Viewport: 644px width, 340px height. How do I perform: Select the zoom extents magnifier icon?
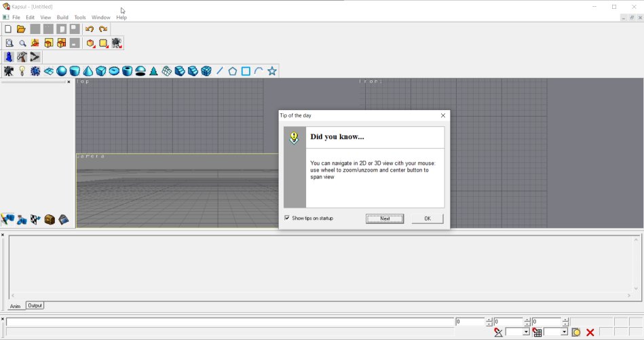[x=9, y=43]
